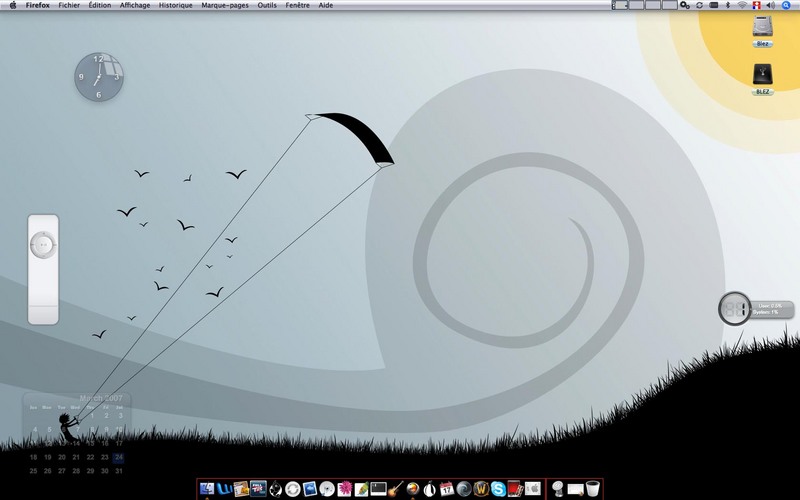Open the French flag input menu

pyautogui.click(x=757, y=5)
